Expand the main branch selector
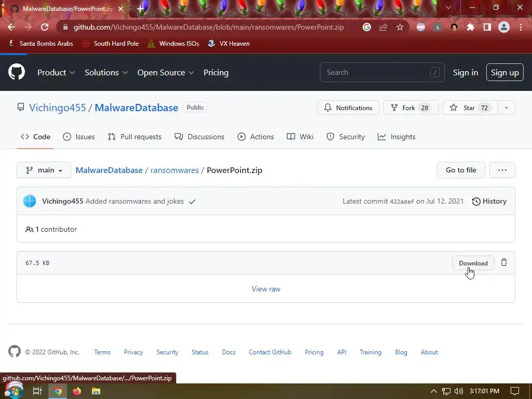532x399 pixels. (x=44, y=170)
